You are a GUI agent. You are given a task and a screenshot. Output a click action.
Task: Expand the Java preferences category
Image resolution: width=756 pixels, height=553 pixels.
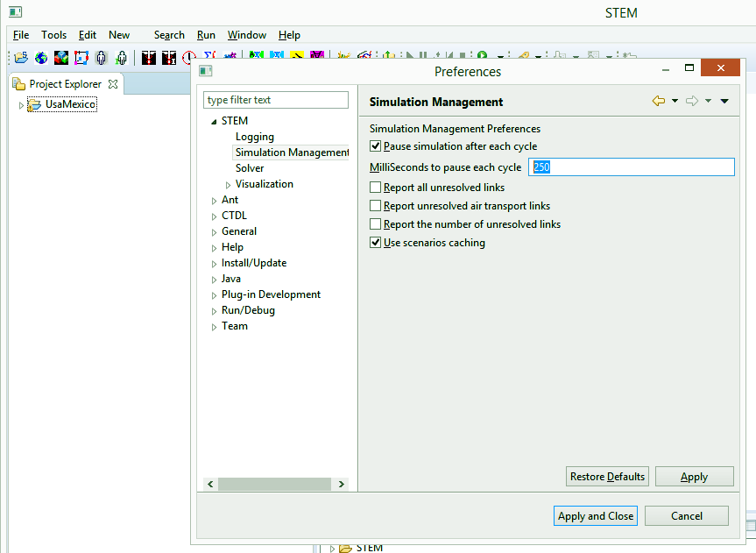pos(214,280)
